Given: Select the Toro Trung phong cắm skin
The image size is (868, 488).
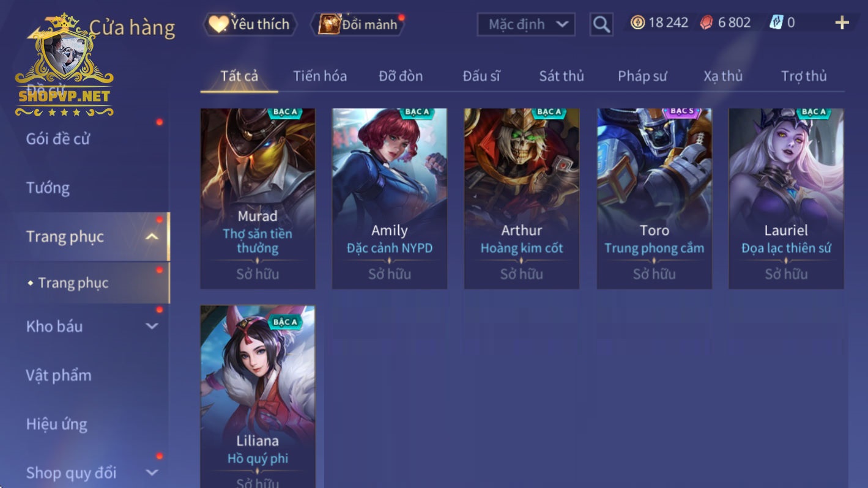Looking at the screenshot, I should pos(655,199).
